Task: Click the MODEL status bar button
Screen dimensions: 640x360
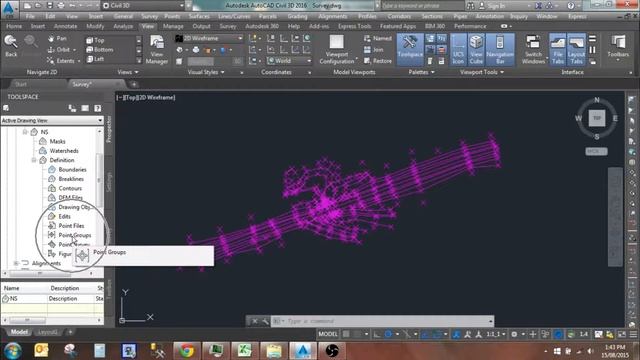Action: tap(328, 334)
